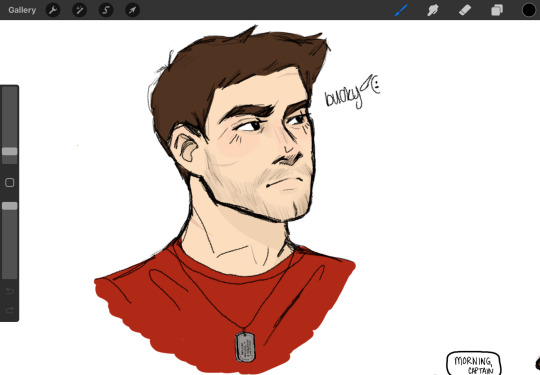Click the brush size slider handle

(x=10, y=151)
